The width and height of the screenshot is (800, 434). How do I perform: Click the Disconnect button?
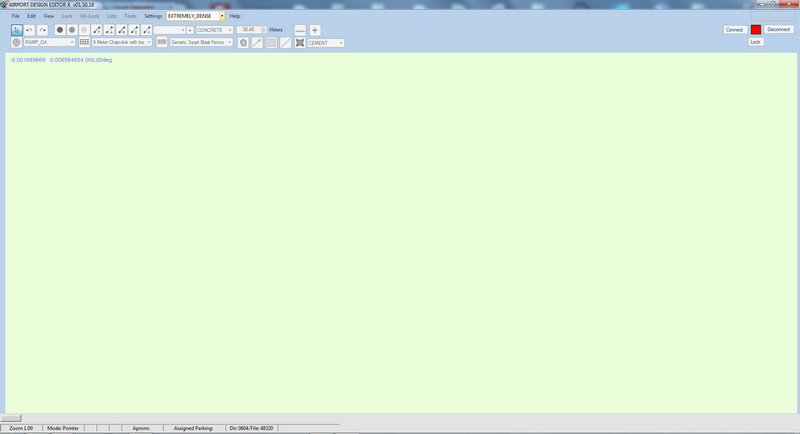tap(779, 30)
